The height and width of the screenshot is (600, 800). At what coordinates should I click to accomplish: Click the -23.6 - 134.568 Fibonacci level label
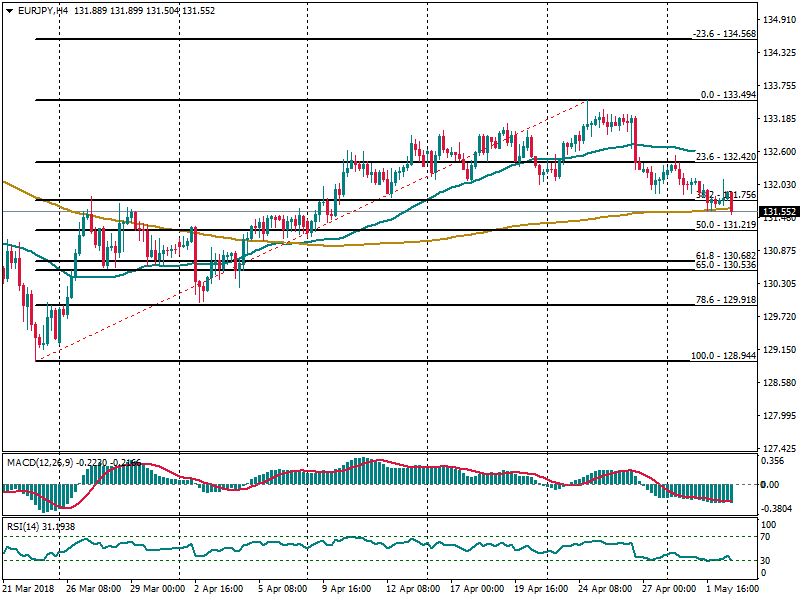(724, 34)
